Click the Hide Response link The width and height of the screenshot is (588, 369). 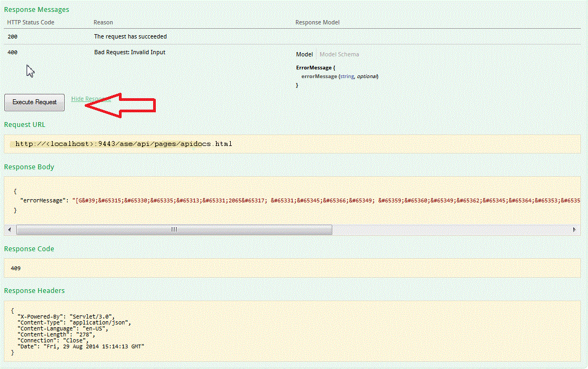click(x=91, y=98)
